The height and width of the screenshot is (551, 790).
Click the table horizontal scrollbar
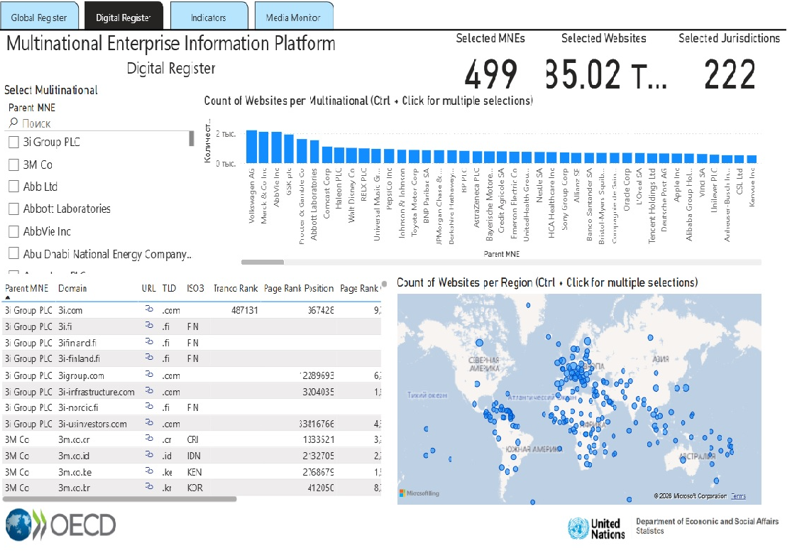pos(119,499)
